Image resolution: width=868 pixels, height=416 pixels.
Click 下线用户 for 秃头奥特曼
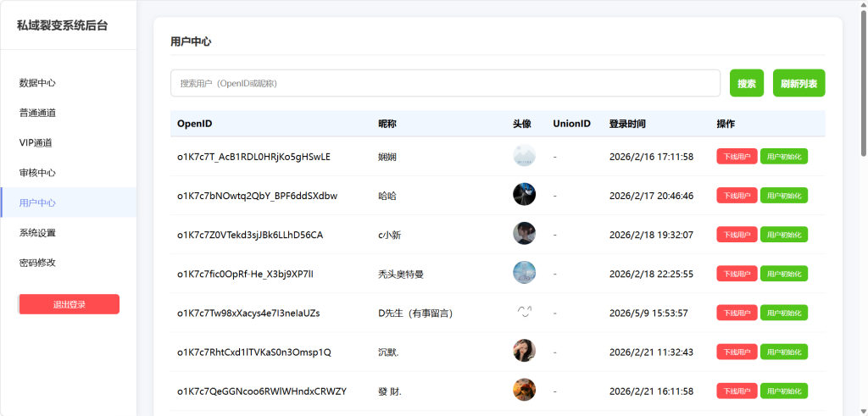[x=737, y=274]
